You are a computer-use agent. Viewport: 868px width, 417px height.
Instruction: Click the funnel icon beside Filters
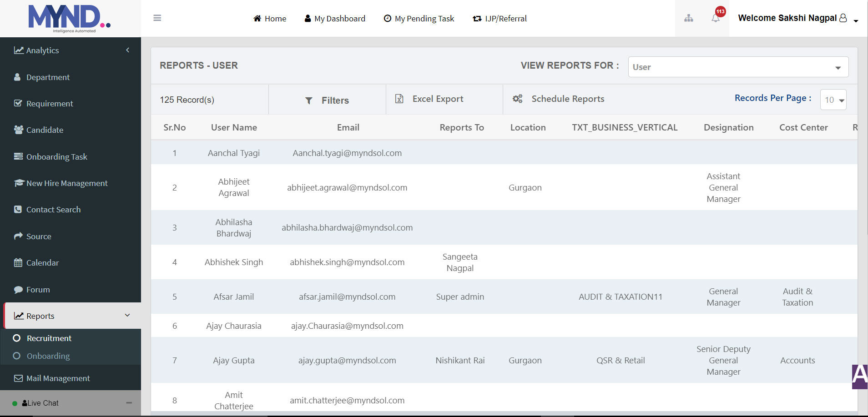click(x=309, y=100)
